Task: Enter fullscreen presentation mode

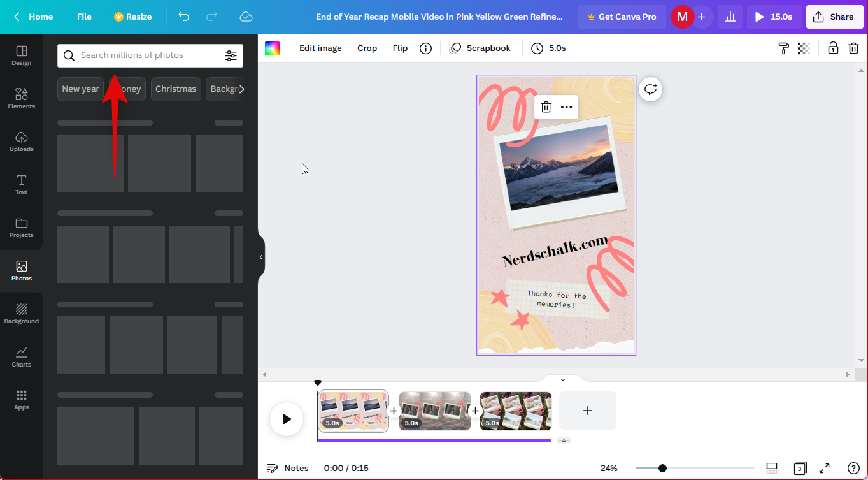Action: click(824, 468)
